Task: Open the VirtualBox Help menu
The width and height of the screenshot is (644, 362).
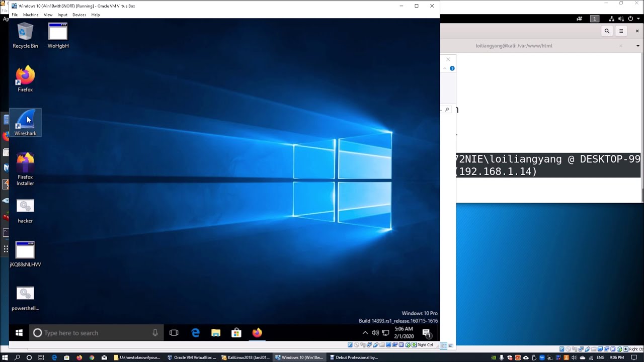Action: [x=96, y=15]
